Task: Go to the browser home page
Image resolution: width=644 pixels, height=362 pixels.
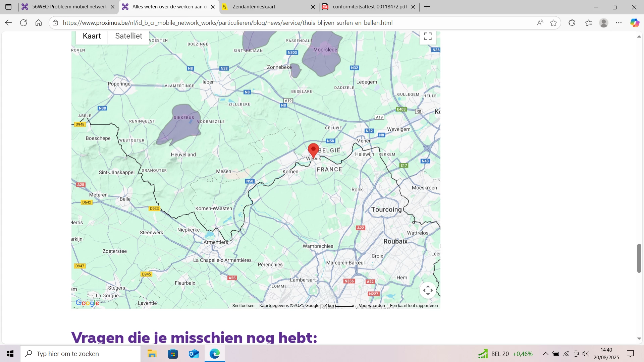Action: point(39,23)
